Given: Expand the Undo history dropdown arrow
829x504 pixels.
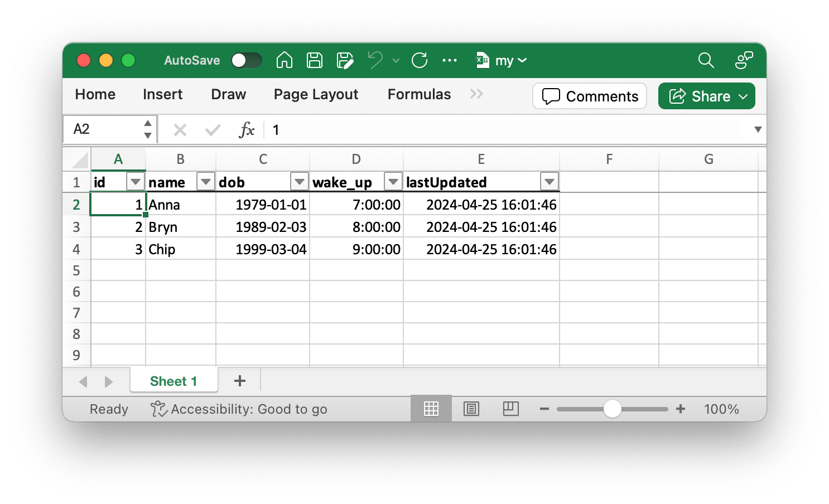Looking at the screenshot, I should click(396, 60).
